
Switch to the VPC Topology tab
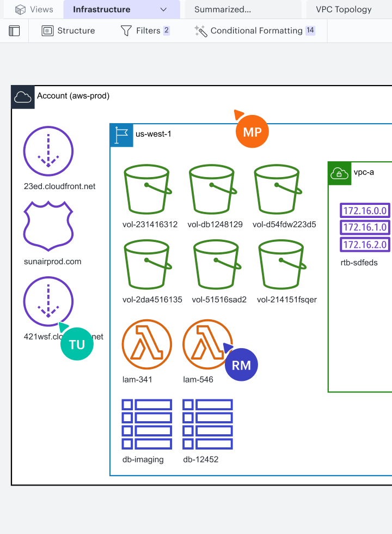pyautogui.click(x=344, y=9)
